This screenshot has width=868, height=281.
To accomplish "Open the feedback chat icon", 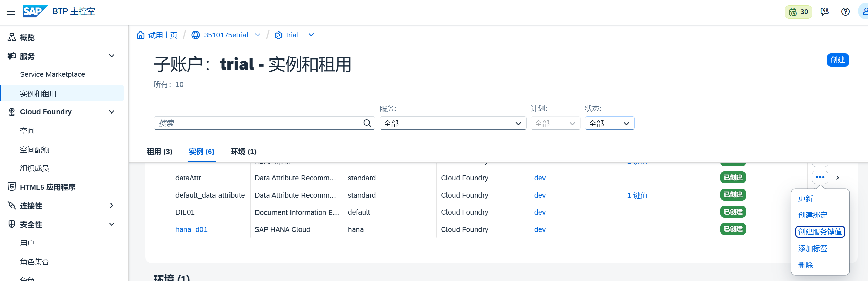I will click(825, 12).
